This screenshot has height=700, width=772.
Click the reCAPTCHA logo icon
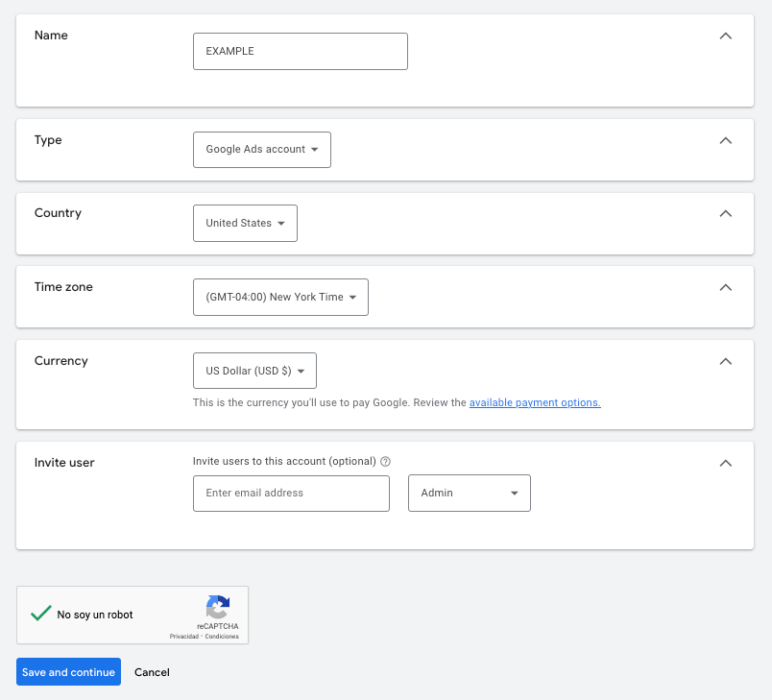218,607
